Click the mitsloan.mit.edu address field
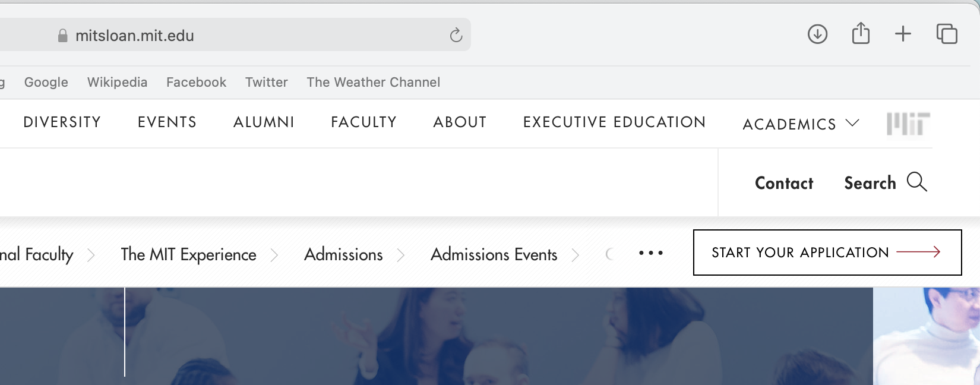 238,36
